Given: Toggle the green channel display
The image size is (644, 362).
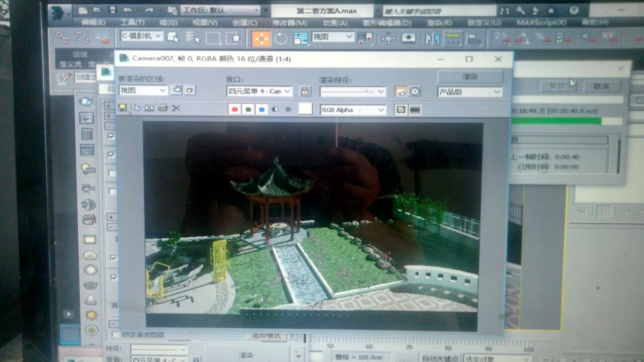Looking at the screenshot, I should [248, 109].
